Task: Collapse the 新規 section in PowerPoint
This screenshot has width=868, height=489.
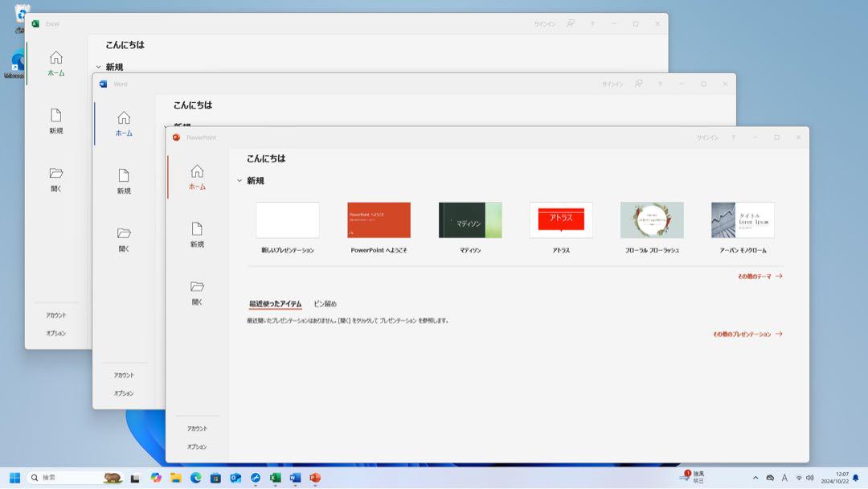Action: [240, 180]
